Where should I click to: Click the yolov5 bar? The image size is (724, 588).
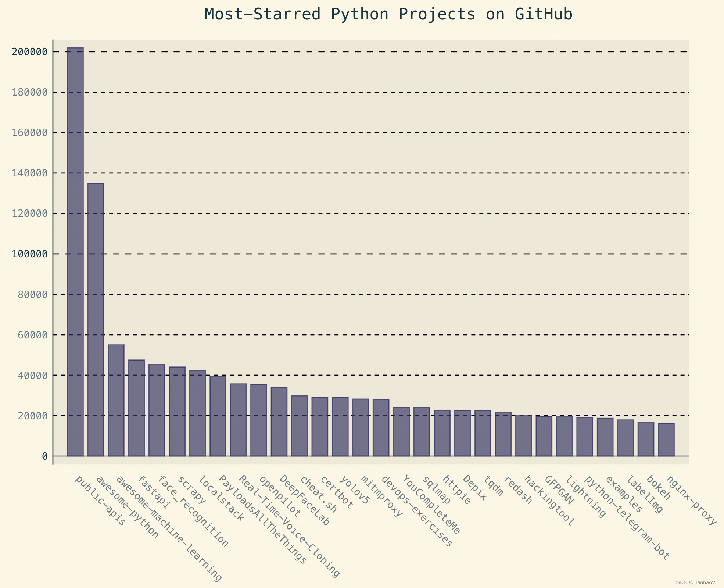340,426
